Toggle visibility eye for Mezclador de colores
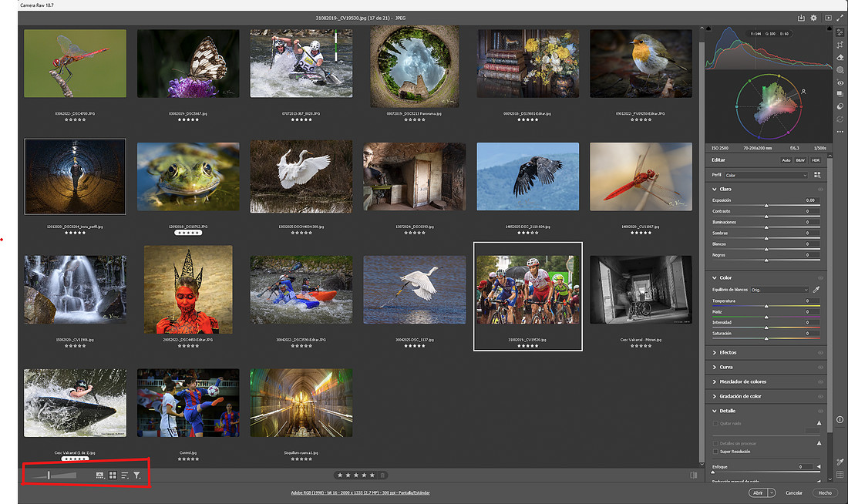Screen dimensions: 848x504 [x=820, y=381]
